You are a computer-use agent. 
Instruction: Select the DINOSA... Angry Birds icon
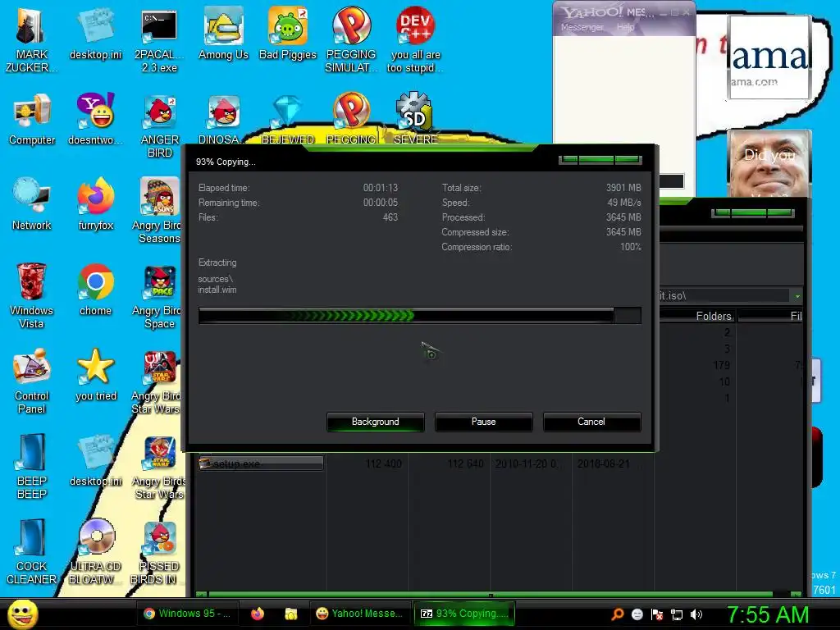click(x=223, y=119)
